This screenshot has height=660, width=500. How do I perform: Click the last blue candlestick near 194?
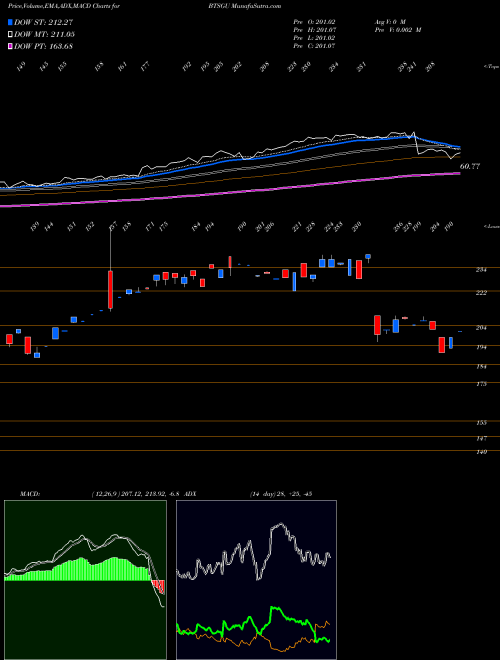coord(451,343)
